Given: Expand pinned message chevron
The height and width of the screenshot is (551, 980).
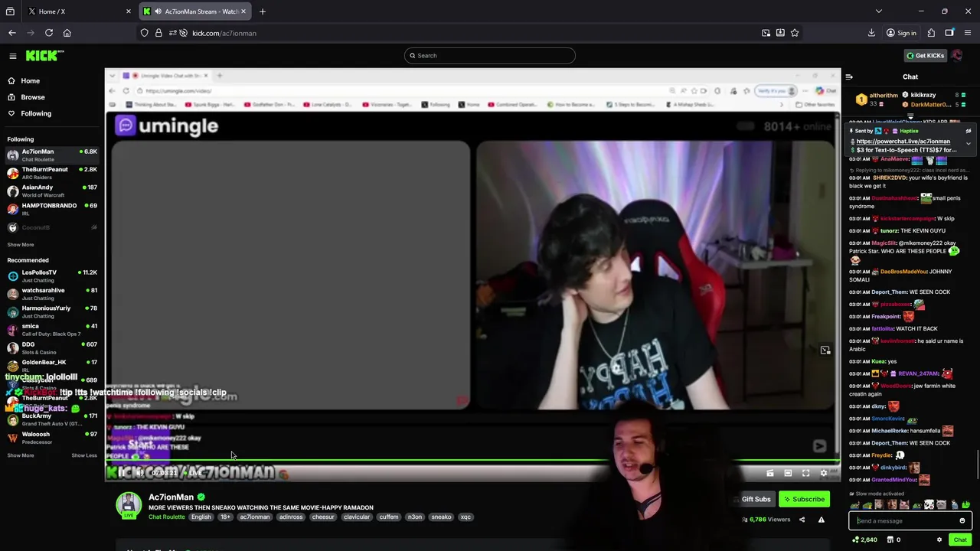Looking at the screenshot, I should [x=968, y=143].
